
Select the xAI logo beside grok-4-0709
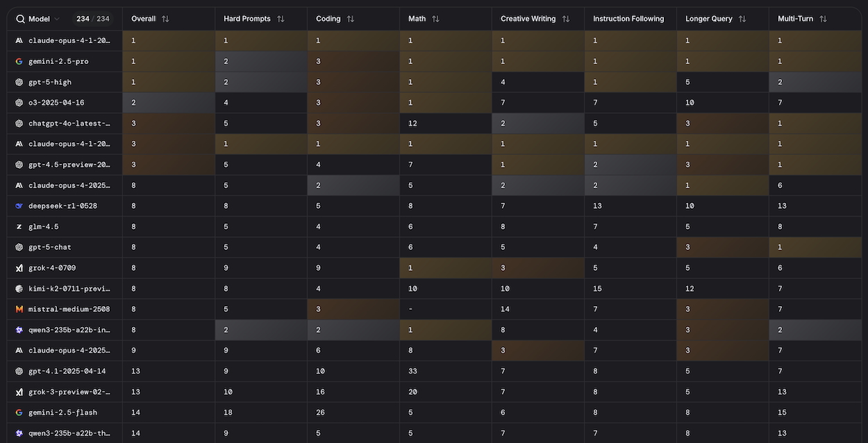pos(19,268)
